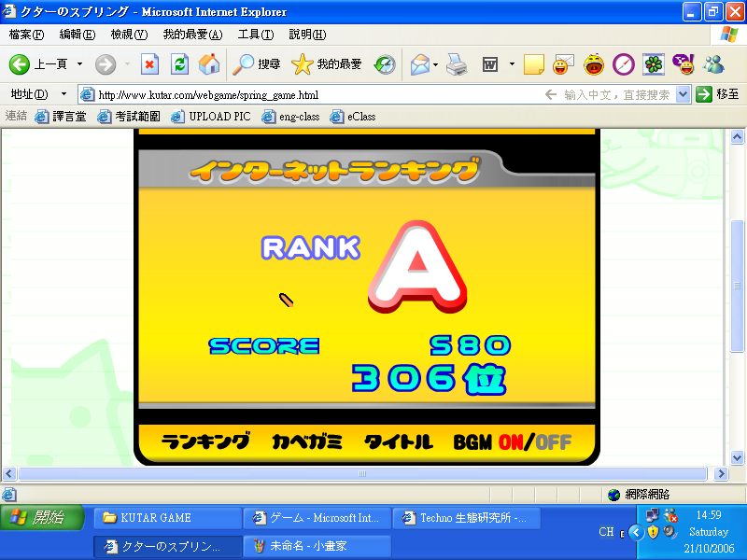
Task: Click the tray expand chevron arrow
Action: pyautogui.click(x=636, y=532)
